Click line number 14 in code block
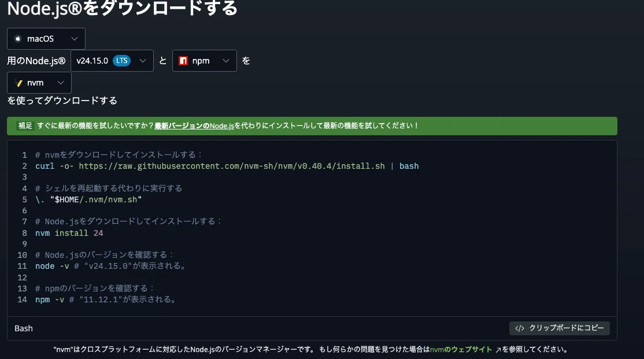The image size is (644, 359). tap(22, 299)
